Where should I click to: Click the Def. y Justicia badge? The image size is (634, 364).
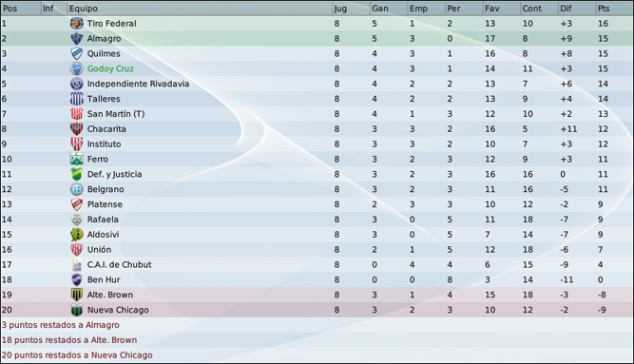[76, 174]
